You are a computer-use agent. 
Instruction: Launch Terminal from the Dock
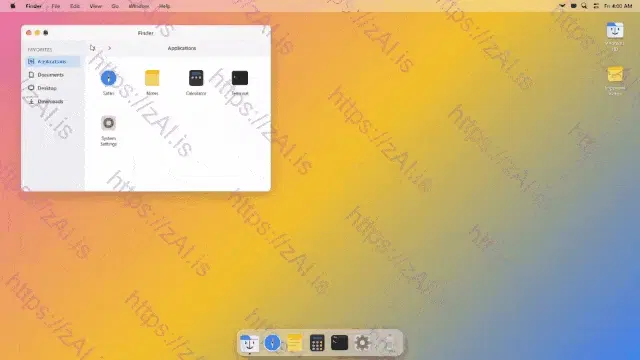pyautogui.click(x=340, y=343)
